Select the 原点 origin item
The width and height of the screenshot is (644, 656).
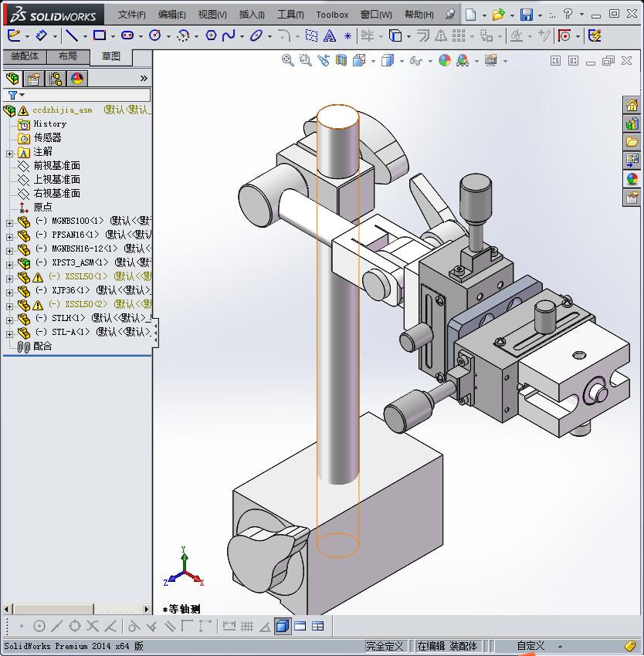(x=42, y=207)
